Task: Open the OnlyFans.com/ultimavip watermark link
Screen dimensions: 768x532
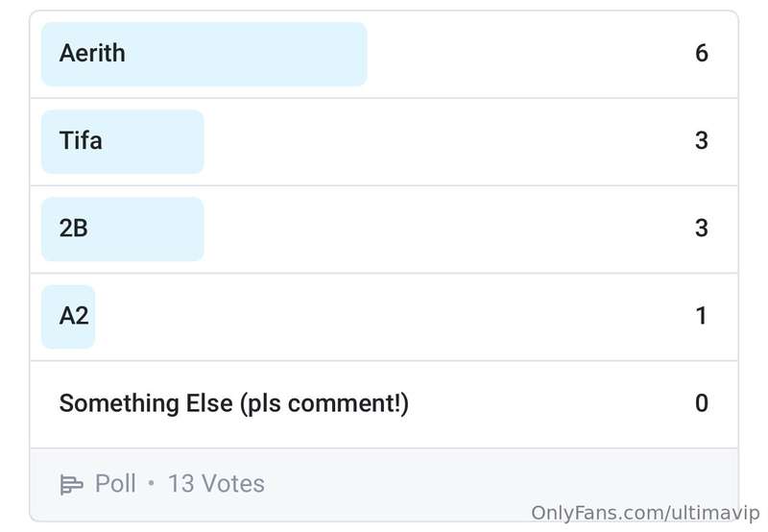Action: click(645, 513)
